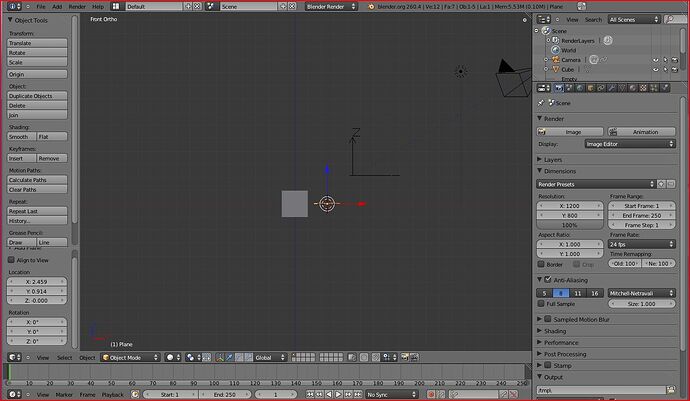Open the Render properties tab icon
Screen dimensions: 690x401
click(x=558, y=88)
